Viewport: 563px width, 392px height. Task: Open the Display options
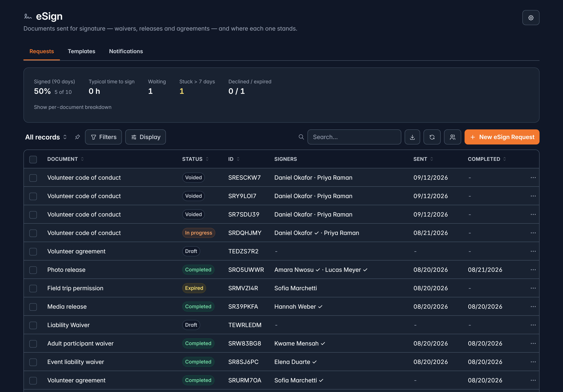click(145, 137)
